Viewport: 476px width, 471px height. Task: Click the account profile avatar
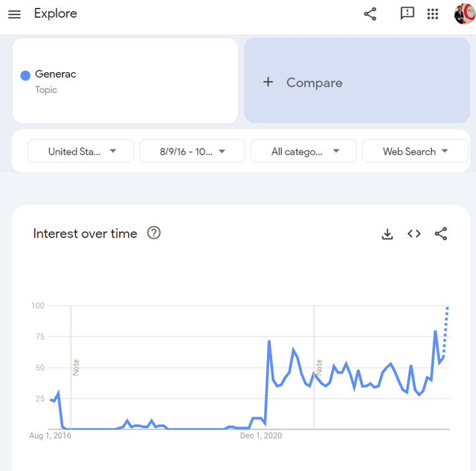pos(464,14)
